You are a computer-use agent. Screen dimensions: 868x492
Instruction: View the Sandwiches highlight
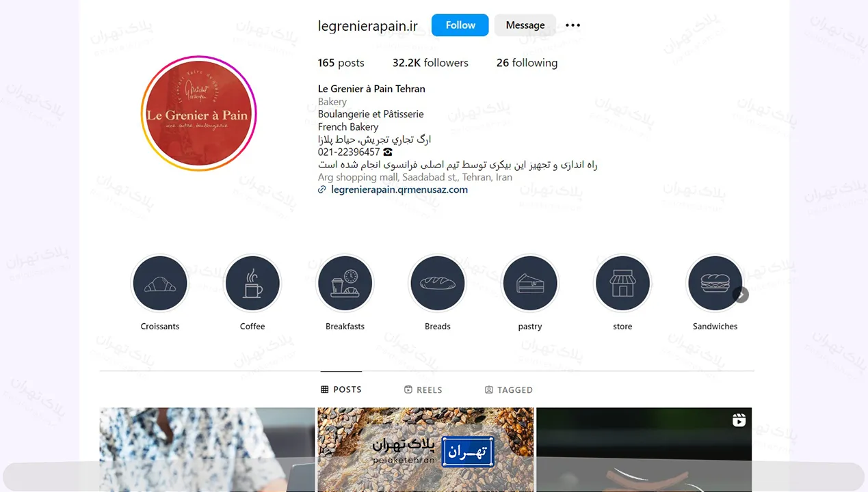(715, 284)
